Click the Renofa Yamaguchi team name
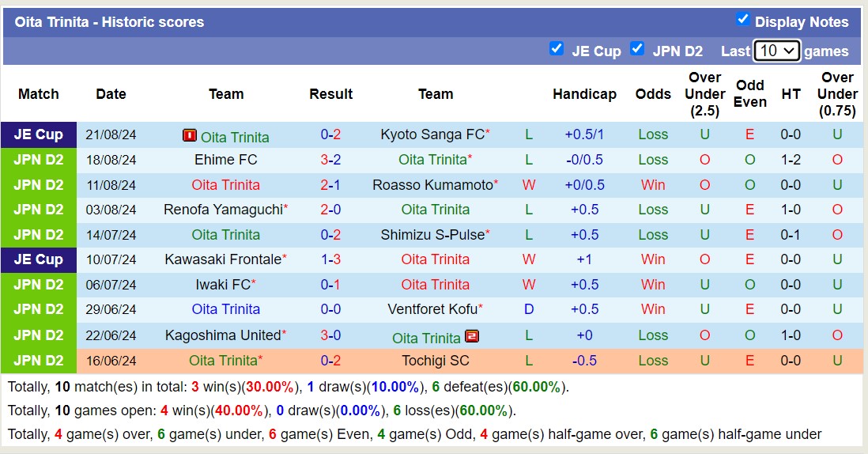 point(222,210)
